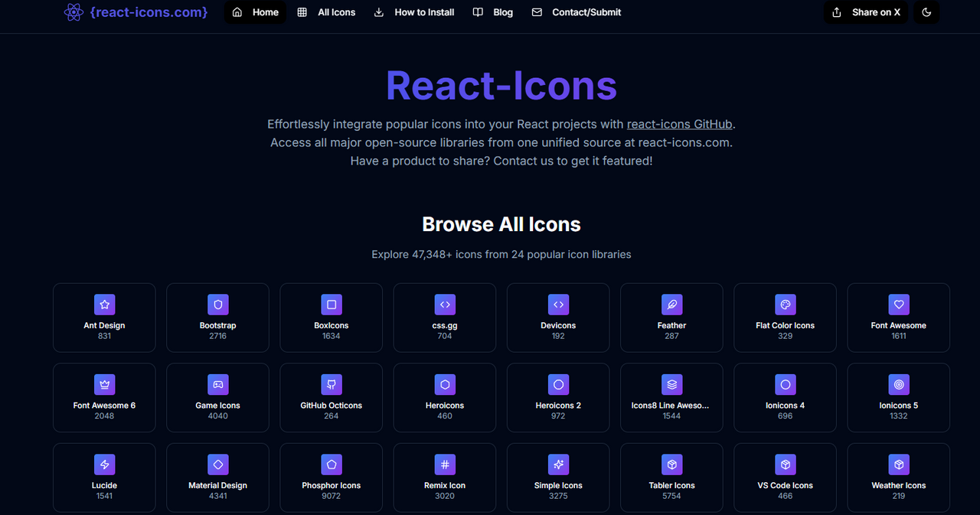Choose the Heroicons hexagon icon
This screenshot has width=980, height=515.
(x=445, y=385)
